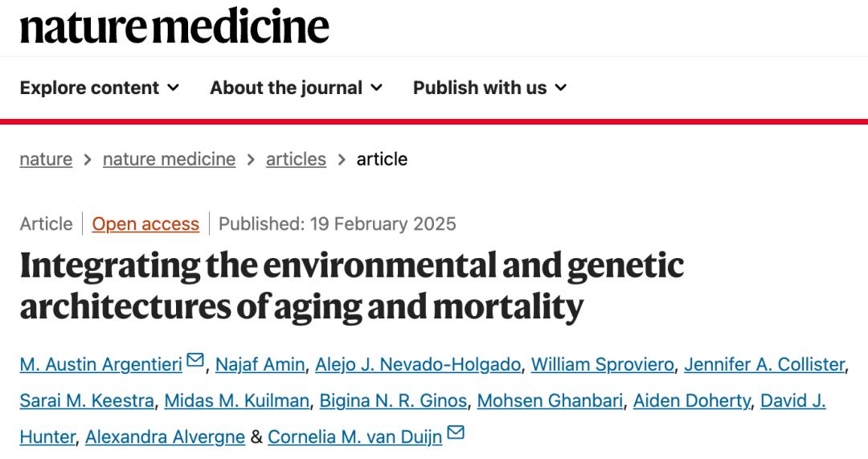
Task: Go to the nature breadcrumb link
Action: click(x=46, y=159)
